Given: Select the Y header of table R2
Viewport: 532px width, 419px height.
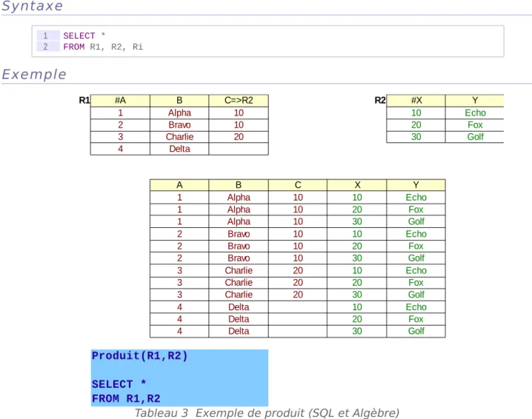Looking at the screenshot, I should pos(475,101).
